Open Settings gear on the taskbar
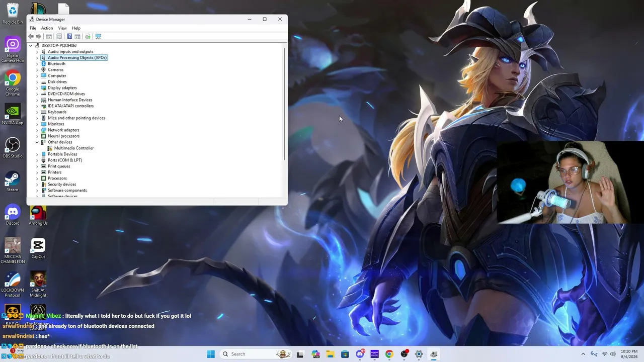The image size is (644, 362). tap(419, 354)
